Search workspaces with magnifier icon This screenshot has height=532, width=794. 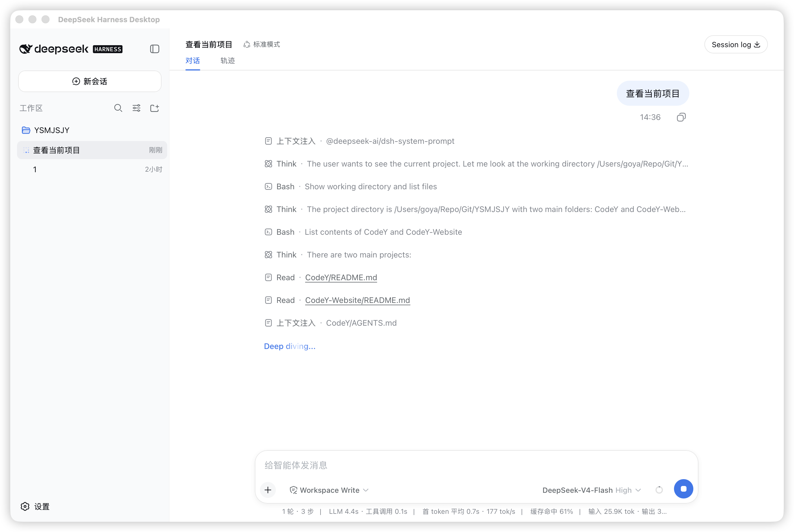point(118,108)
